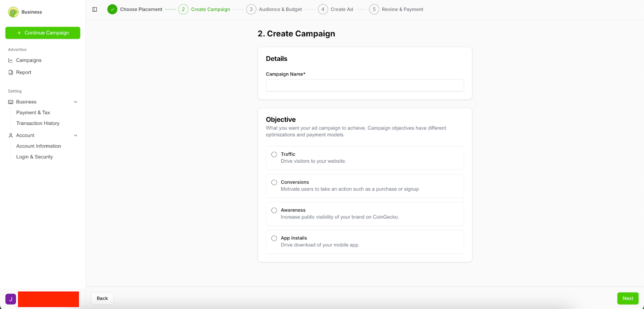
Task: Open the Create Ad step
Action: [x=342, y=9]
